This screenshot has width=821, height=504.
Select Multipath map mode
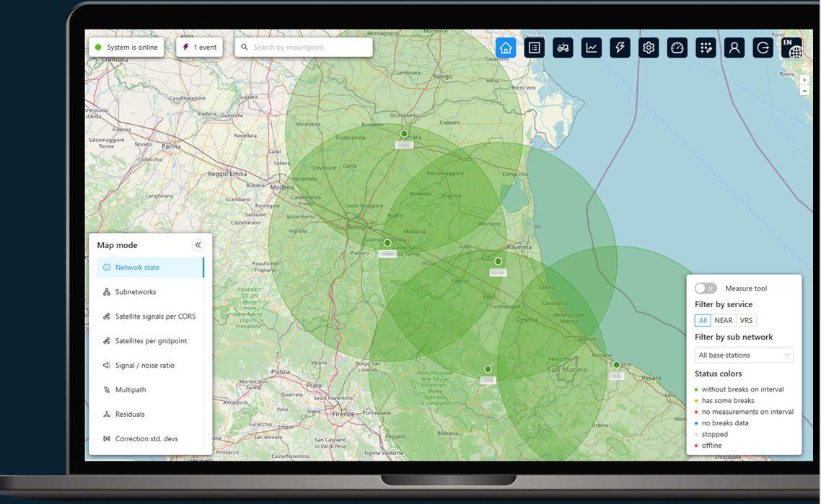(x=150, y=390)
